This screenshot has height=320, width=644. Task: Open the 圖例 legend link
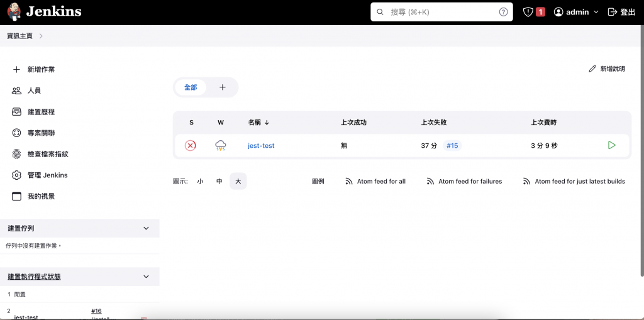coord(318,181)
